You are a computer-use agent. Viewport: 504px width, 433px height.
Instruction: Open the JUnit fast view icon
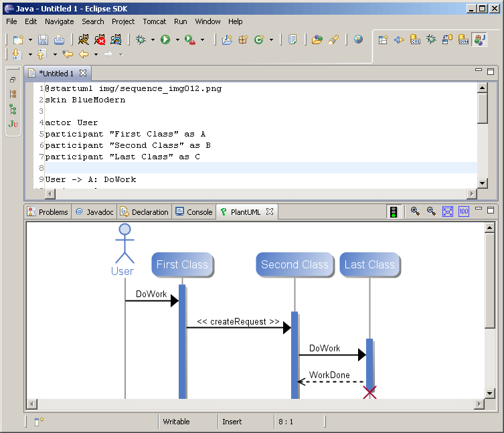pos(13,124)
